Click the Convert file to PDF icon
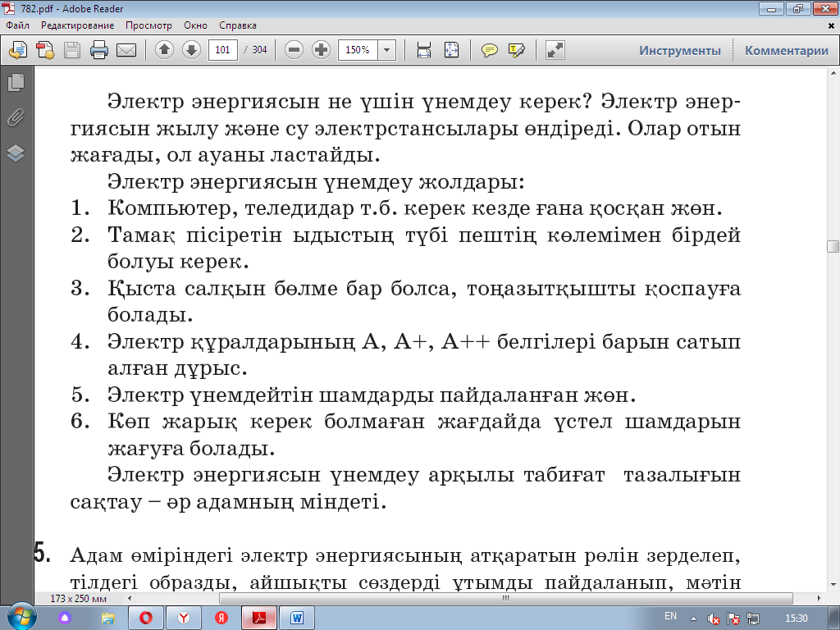 [x=45, y=50]
